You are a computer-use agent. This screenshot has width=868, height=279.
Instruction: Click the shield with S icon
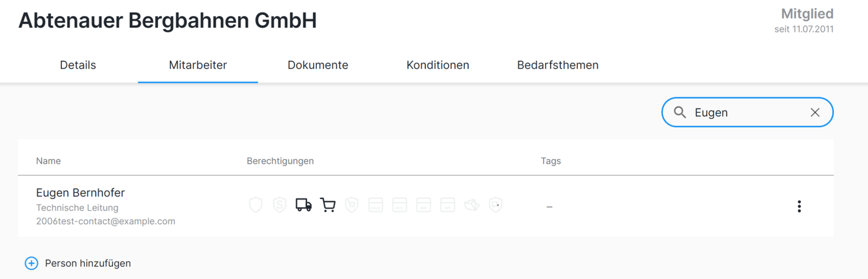[280, 205]
